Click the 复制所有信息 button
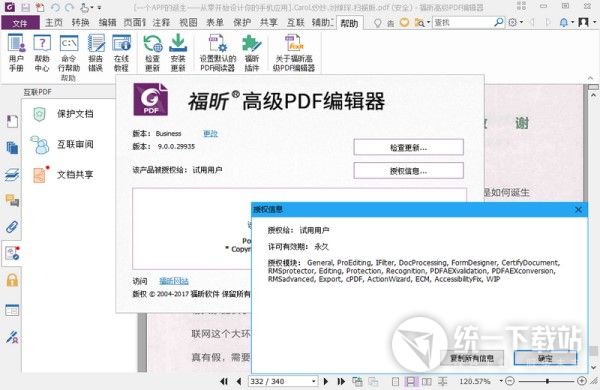The width and height of the screenshot is (600, 390). pyautogui.click(x=472, y=358)
